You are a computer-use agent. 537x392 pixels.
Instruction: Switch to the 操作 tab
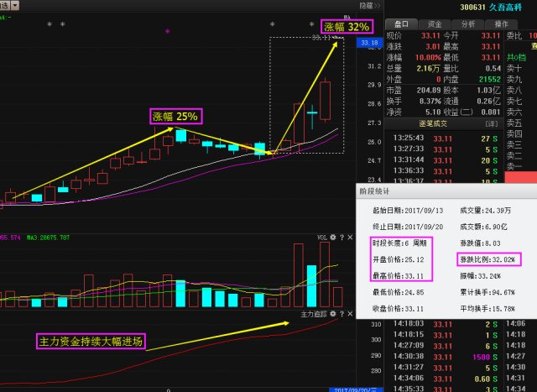(501, 24)
